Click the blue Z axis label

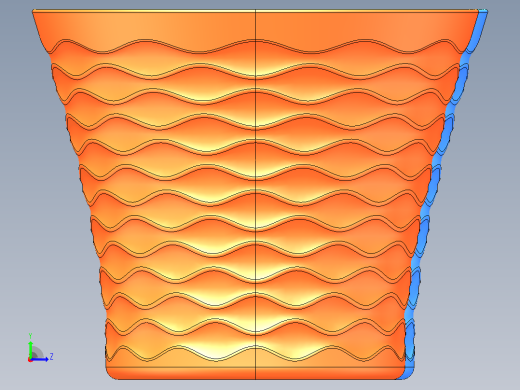[x=52, y=357]
